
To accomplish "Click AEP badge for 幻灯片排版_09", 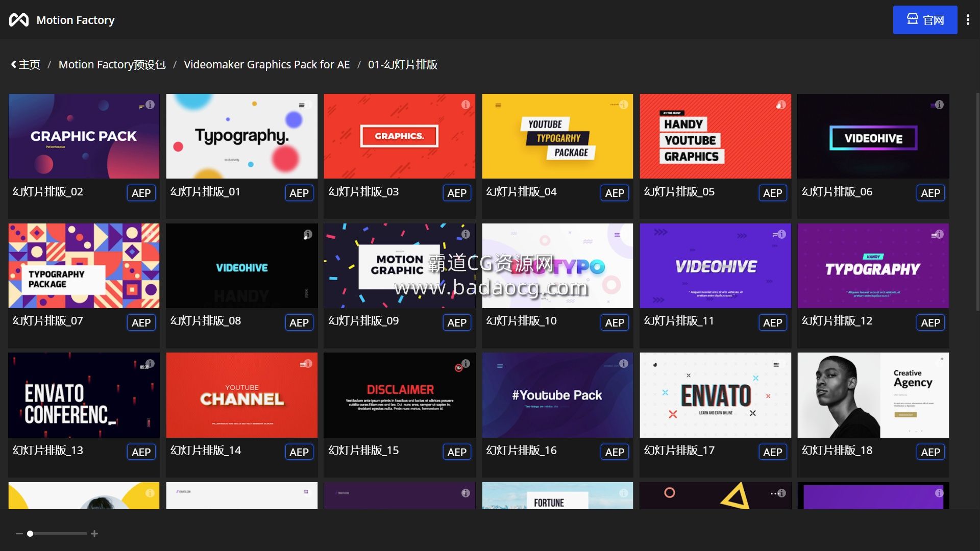I will (x=457, y=322).
